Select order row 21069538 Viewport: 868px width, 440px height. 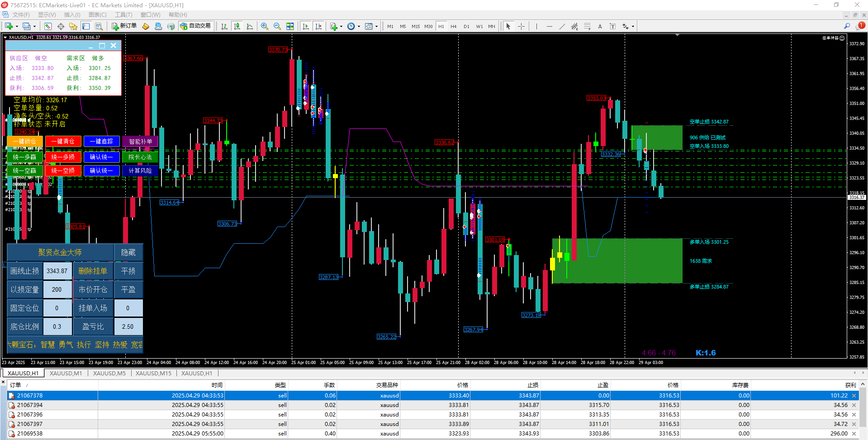[x=433, y=434]
